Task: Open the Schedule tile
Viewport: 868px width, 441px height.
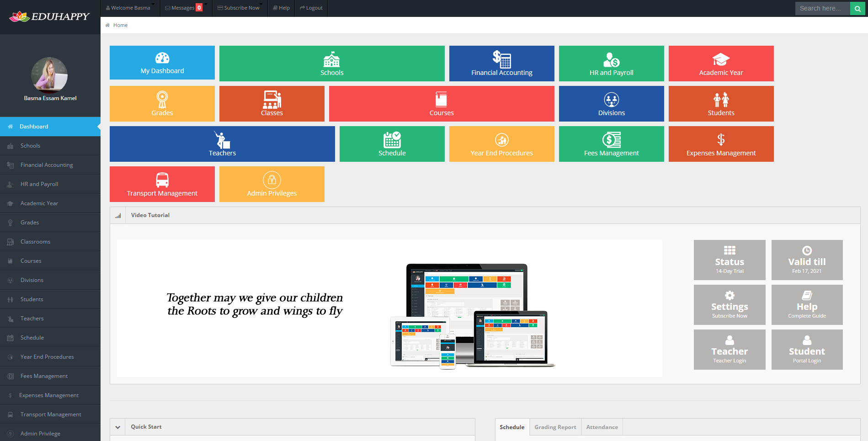Action: click(392, 144)
